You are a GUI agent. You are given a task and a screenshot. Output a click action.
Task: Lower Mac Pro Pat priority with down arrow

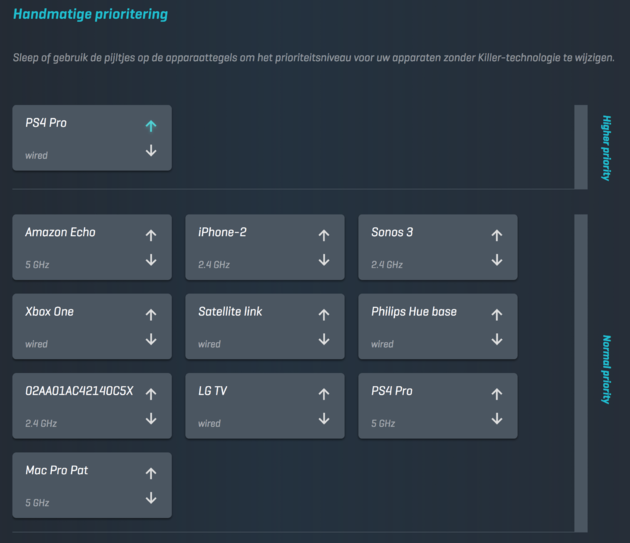(151, 498)
